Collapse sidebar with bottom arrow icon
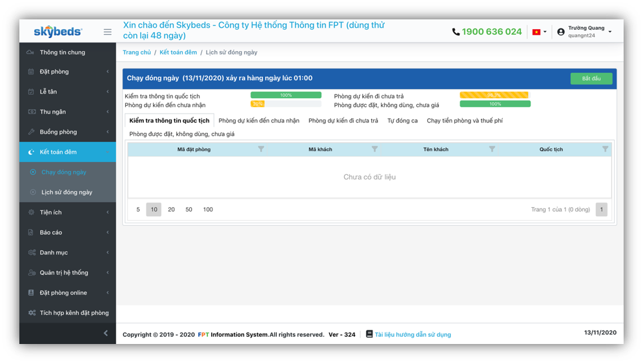The image size is (643, 364). [x=106, y=333]
